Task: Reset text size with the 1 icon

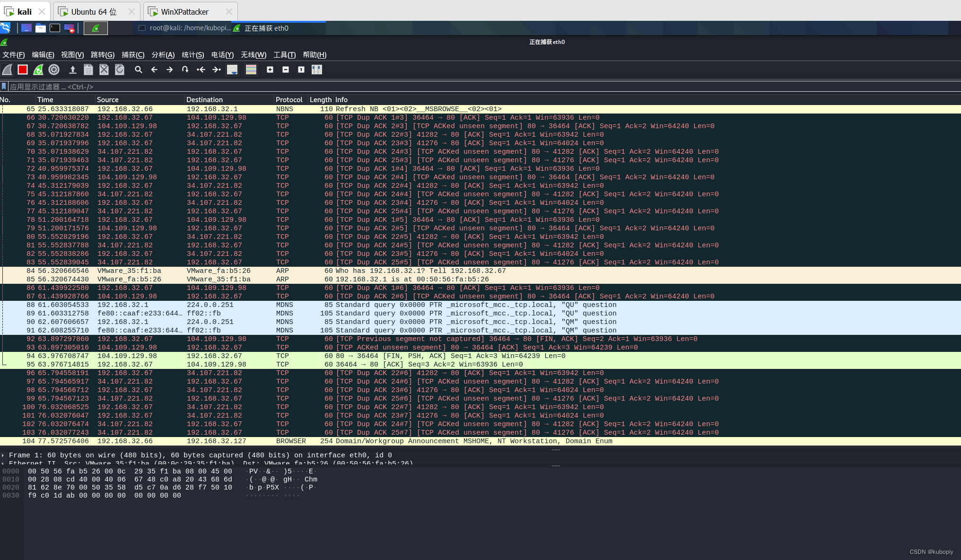Action: 301,70
